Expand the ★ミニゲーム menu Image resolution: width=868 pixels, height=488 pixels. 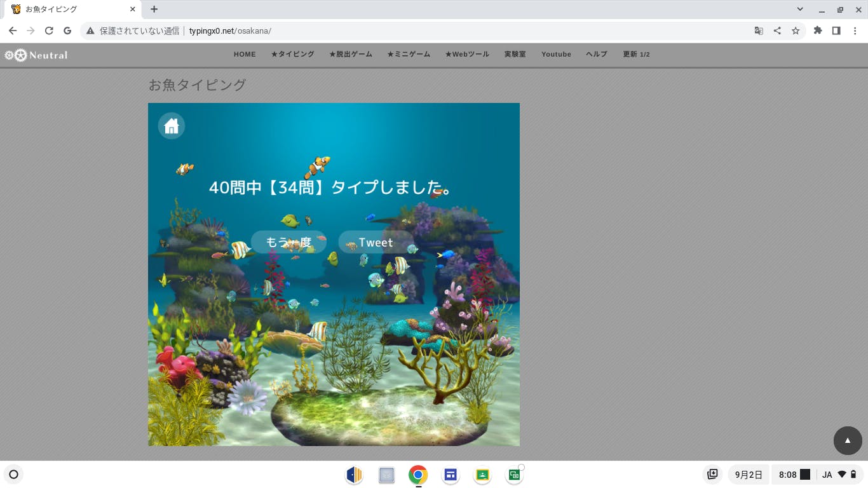click(x=409, y=55)
